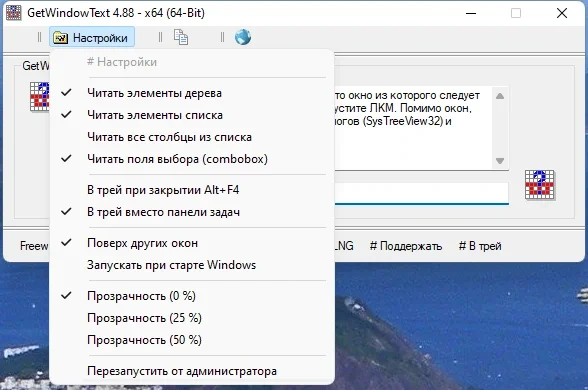The height and width of the screenshot is (390, 588).
Task: Click the # В трей link
Action: pyautogui.click(x=480, y=246)
